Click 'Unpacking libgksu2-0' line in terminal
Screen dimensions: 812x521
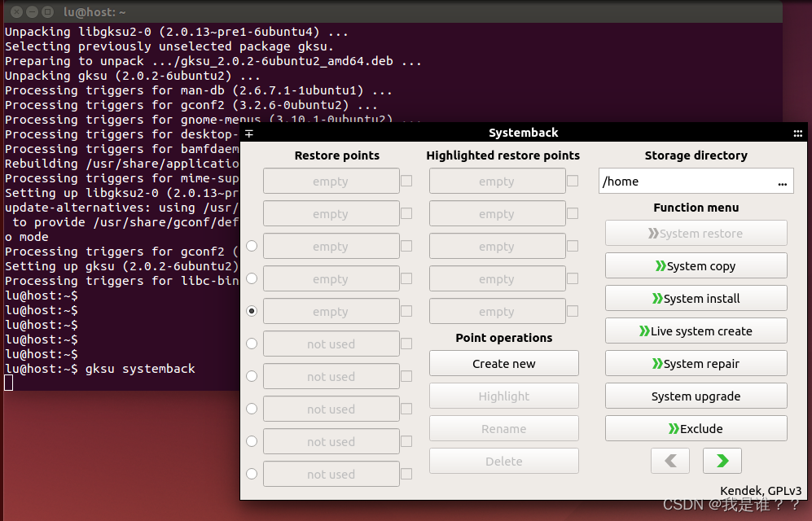tap(176, 32)
